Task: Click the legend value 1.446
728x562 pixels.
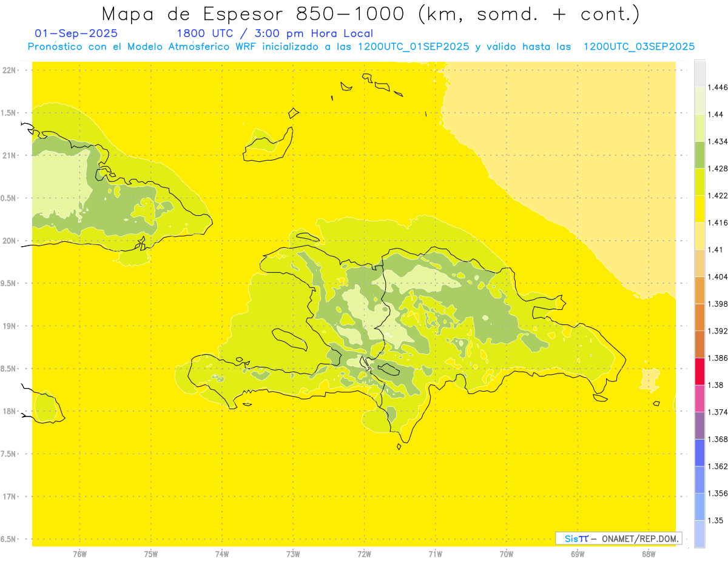Action: (717, 87)
